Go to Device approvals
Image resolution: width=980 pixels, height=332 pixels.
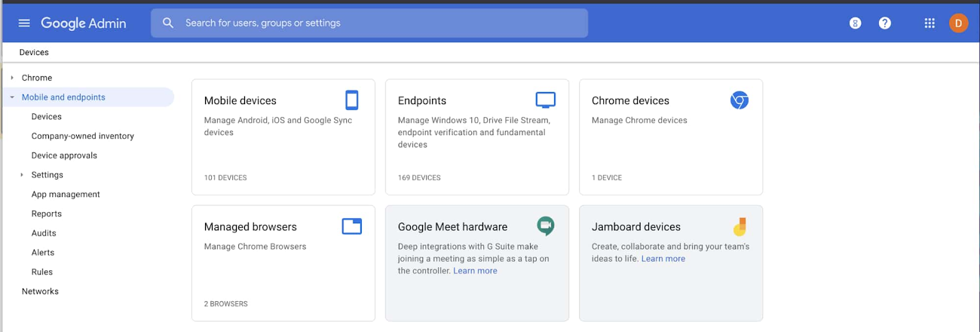click(64, 155)
